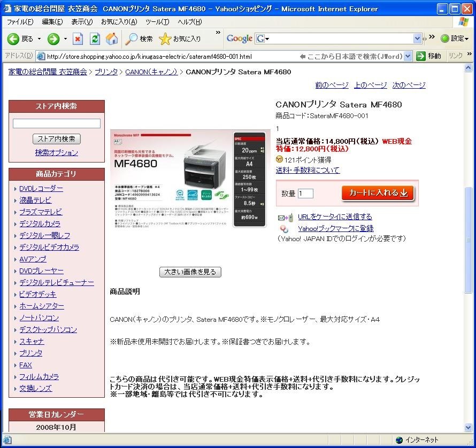Expand Links (リンク) bar chevron
The image size is (476, 448).
pyautogui.click(x=470, y=53)
